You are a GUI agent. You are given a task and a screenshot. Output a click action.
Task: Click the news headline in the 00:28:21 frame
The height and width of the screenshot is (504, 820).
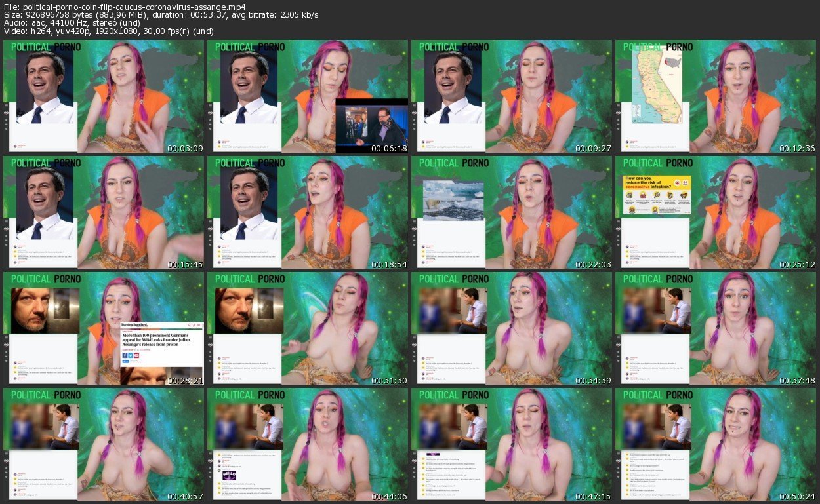point(161,344)
